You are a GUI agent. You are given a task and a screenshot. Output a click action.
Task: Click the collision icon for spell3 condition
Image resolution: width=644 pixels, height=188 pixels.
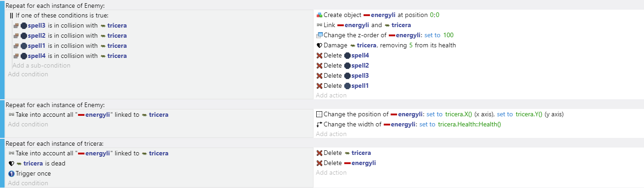[x=16, y=25]
